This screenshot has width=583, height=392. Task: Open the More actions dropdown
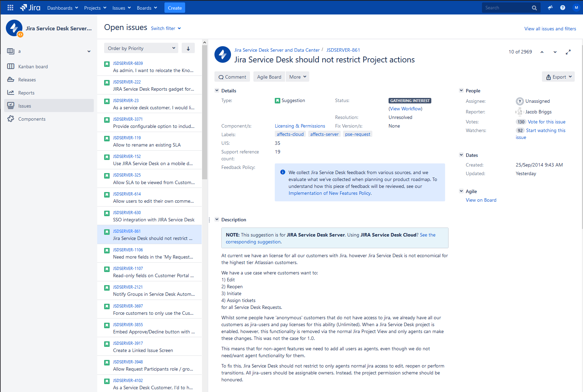click(x=298, y=77)
